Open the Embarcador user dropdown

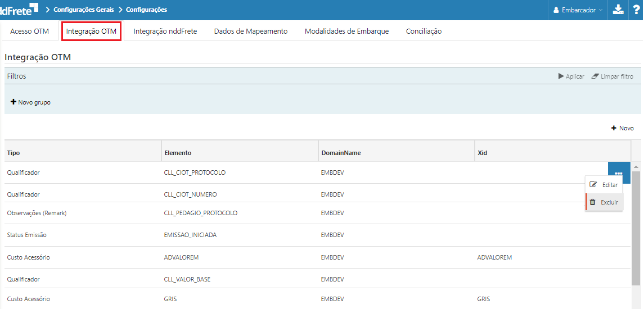pyautogui.click(x=578, y=10)
